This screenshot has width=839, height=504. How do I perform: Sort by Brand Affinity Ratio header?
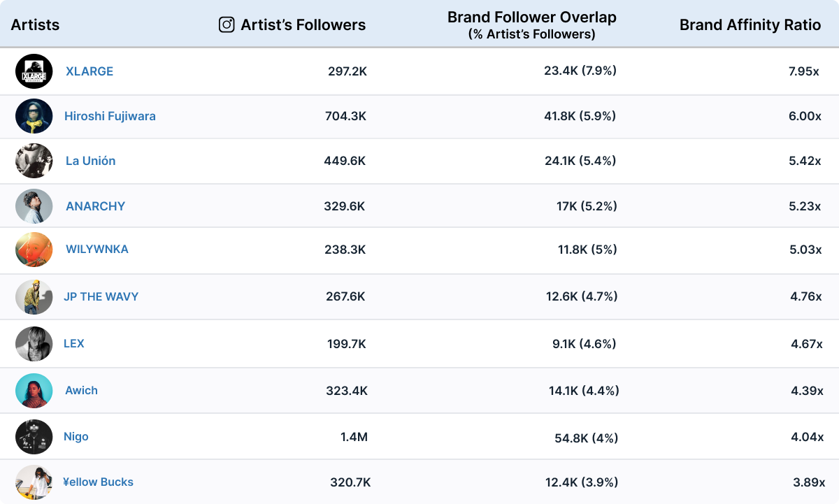click(x=750, y=25)
